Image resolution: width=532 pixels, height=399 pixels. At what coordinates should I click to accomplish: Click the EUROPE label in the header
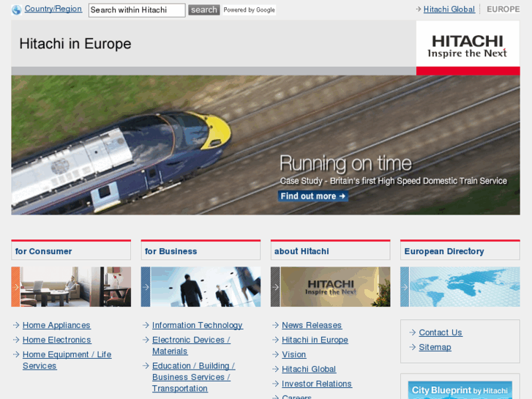(x=503, y=10)
